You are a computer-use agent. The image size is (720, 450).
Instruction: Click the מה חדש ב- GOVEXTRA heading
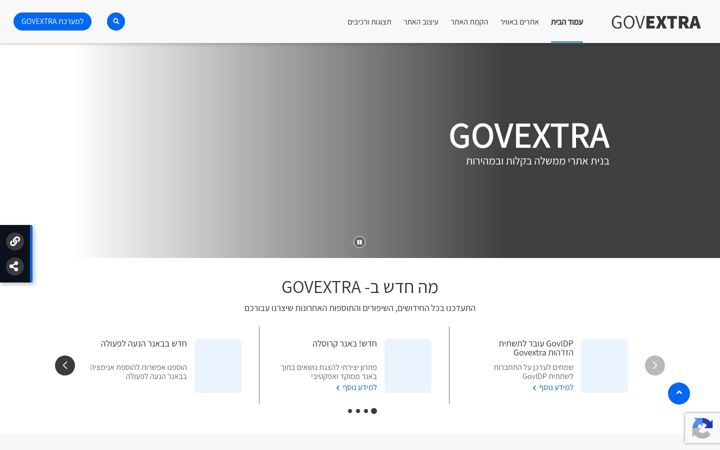point(360,287)
